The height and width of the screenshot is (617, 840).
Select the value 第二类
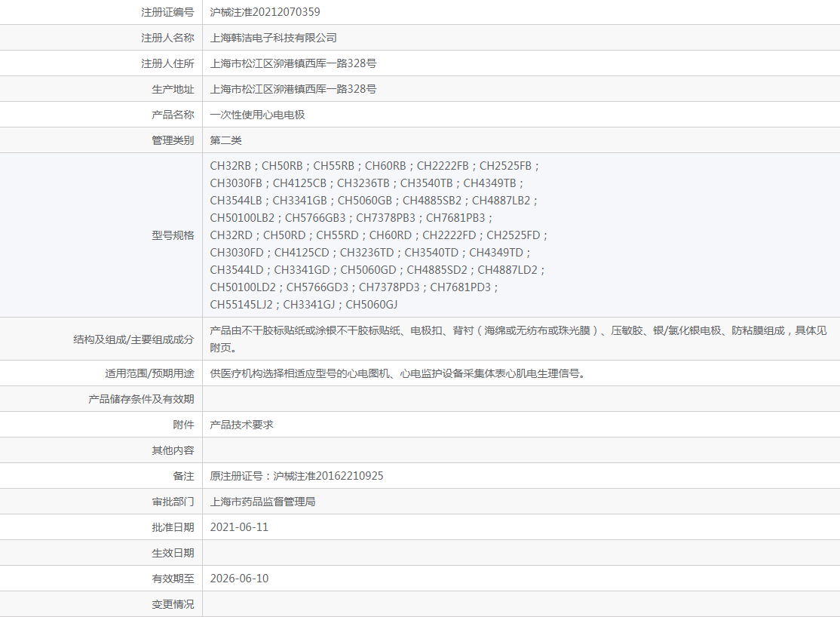[x=225, y=140]
